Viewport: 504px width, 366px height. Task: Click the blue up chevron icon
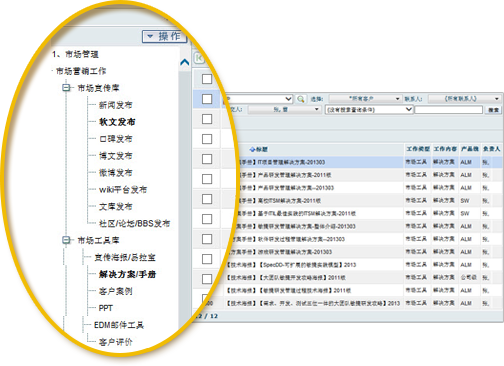185,62
